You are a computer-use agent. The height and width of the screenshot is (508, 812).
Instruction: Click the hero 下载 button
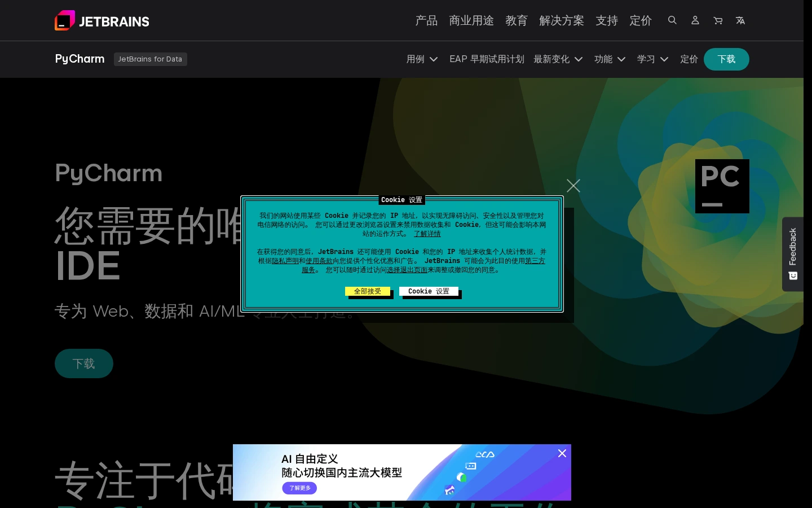[x=84, y=364]
